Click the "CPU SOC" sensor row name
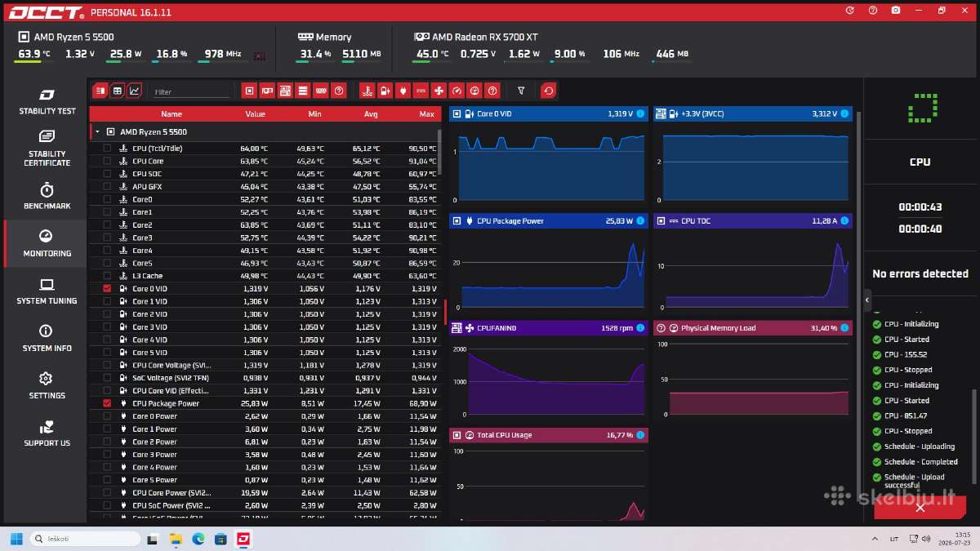Image resolution: width=980 pixels, height=551 pixels. coord(147,174)
